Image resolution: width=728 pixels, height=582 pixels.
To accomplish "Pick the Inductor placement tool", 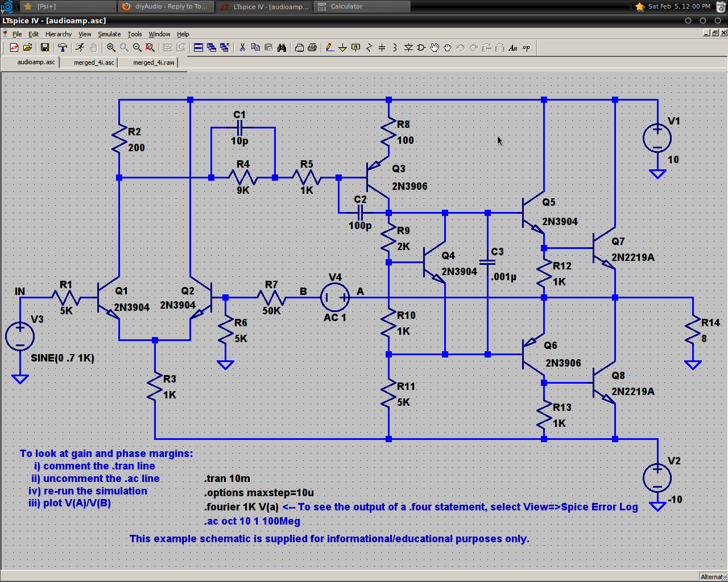I will click(x=395, y=48).
